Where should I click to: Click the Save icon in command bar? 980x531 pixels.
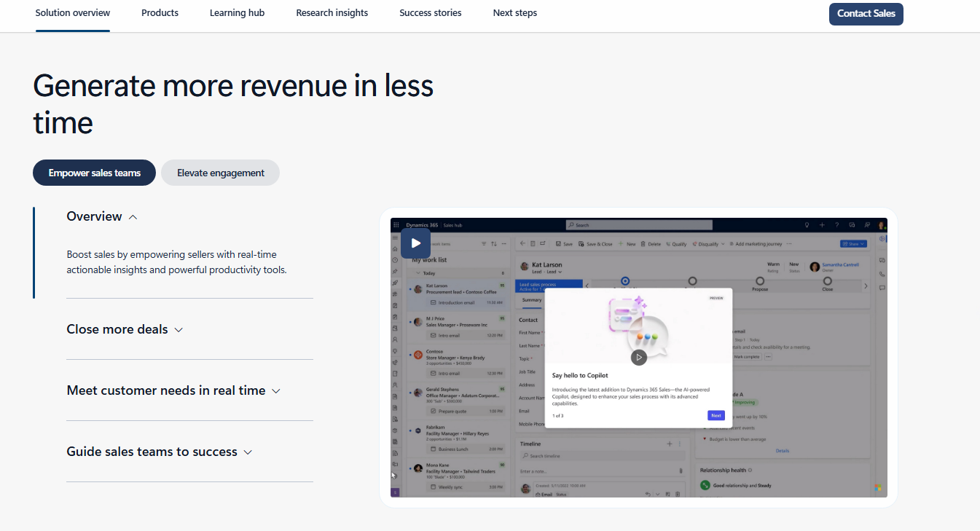559,244
